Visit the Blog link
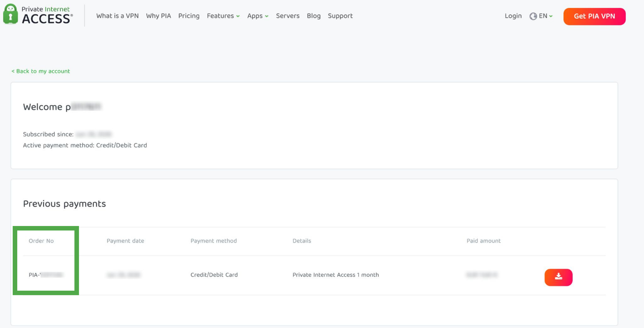 point(314,16)
